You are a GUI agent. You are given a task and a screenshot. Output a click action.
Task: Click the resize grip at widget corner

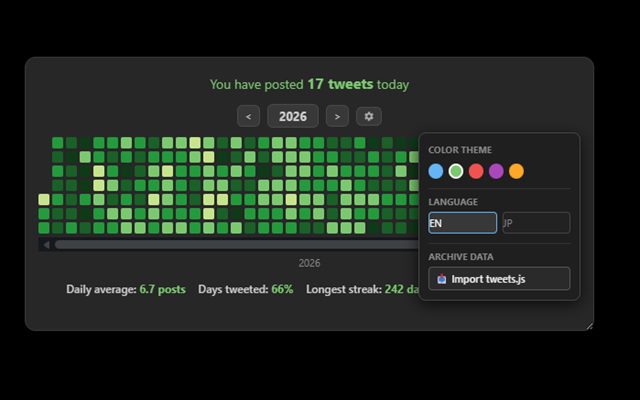pos(589,326)
